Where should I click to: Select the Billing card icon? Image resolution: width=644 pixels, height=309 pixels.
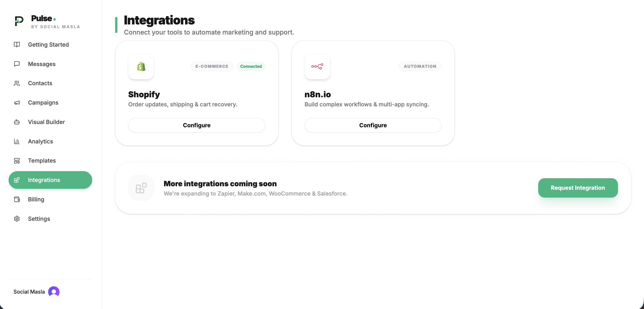point(17,199)
